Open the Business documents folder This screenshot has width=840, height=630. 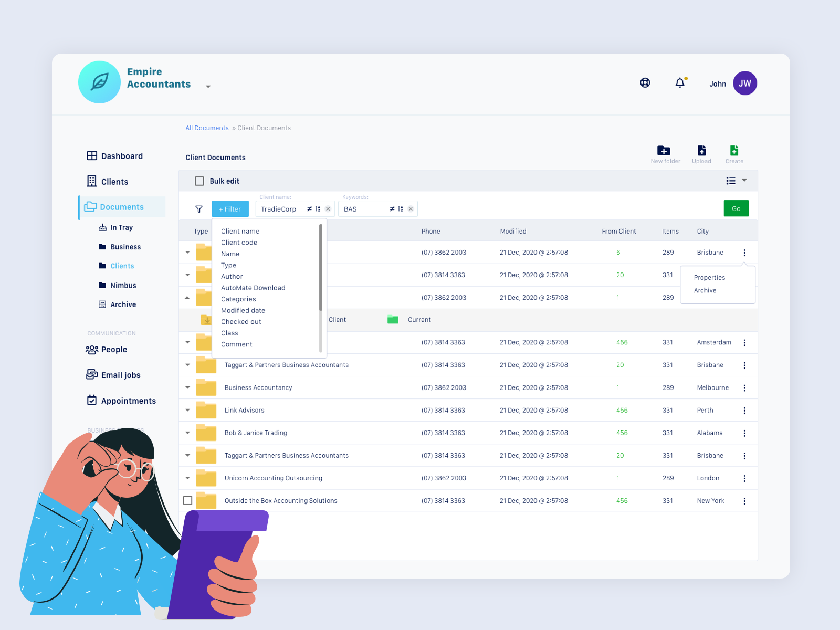pos(120,247)
